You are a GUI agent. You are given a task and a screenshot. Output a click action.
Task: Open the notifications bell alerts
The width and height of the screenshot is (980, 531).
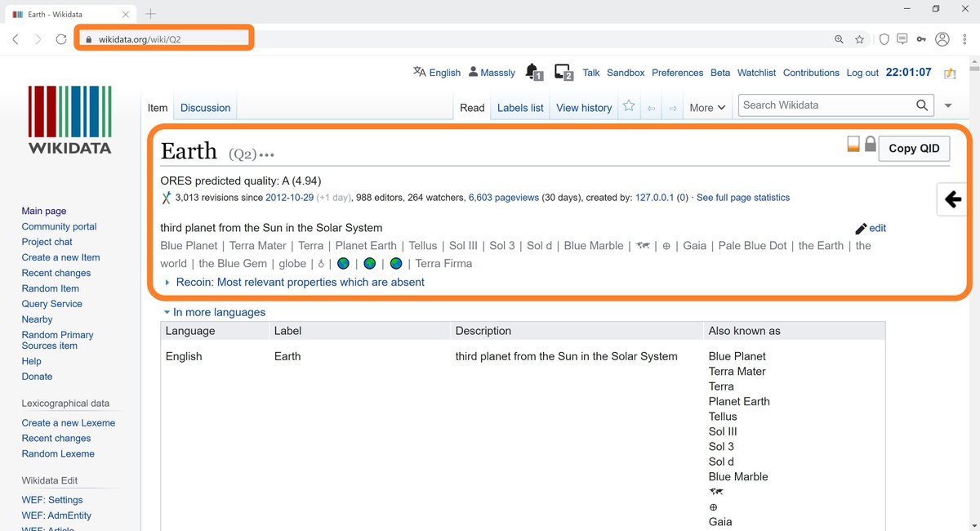coord(533,72)
